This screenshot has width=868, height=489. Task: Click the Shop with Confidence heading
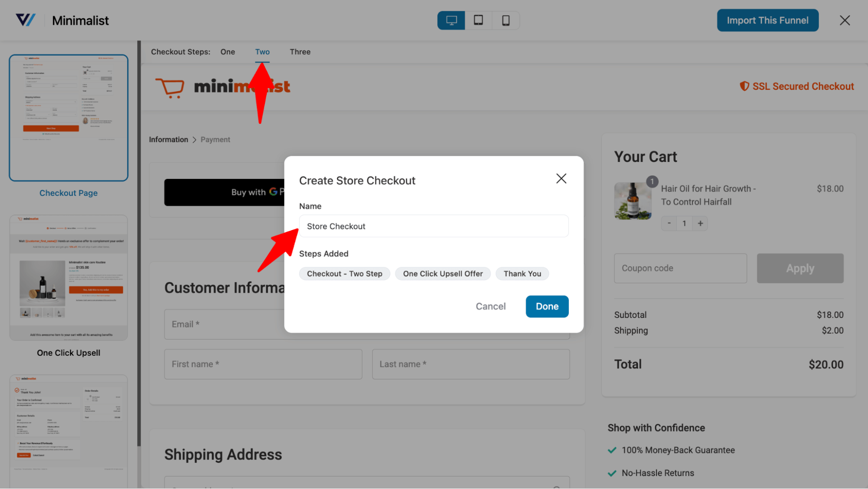pos(656,428)
